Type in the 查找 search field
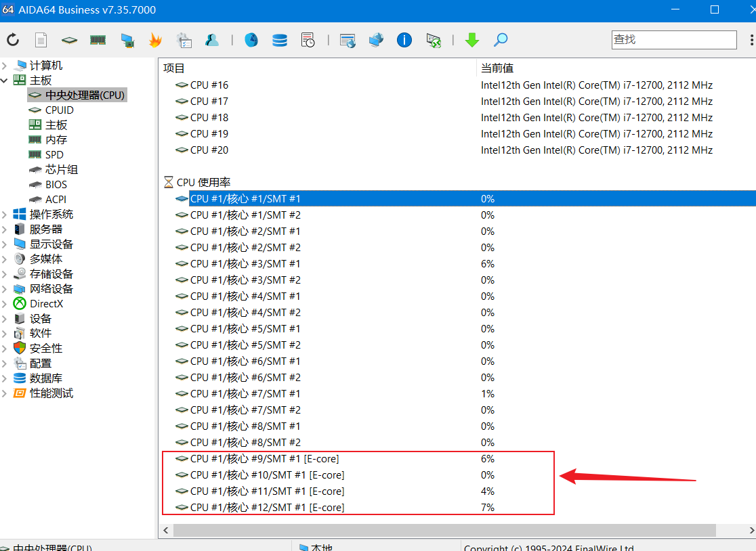756x551 pixels. tap(674, 39)
